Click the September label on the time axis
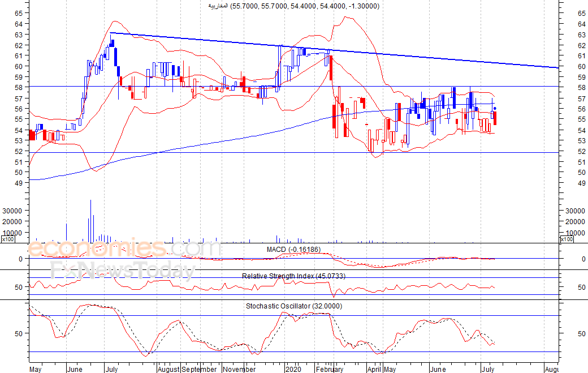The height and width of the screenshot is (373, 588). point(199,369)
